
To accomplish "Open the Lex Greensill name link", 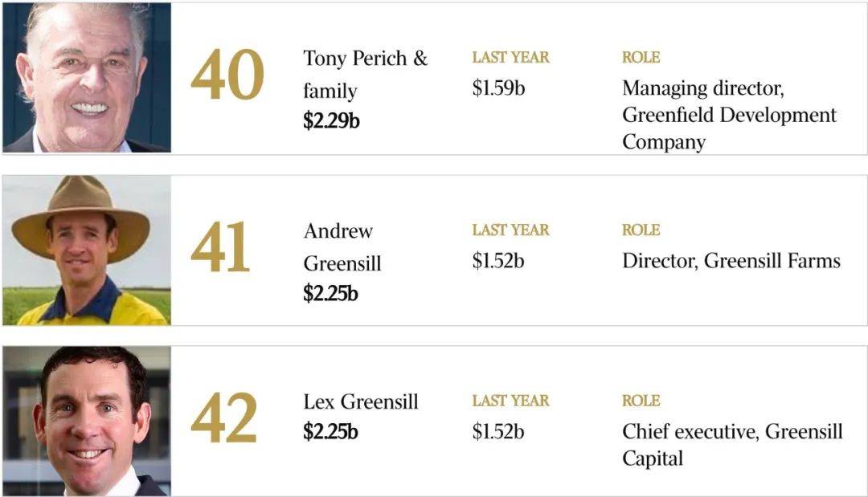I will click(x=360, y=402).
